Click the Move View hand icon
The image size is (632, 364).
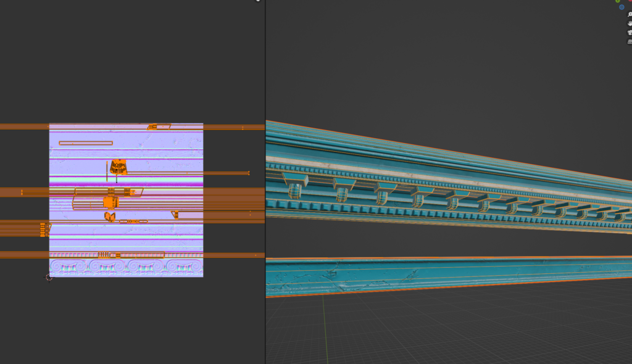[630, 23]
